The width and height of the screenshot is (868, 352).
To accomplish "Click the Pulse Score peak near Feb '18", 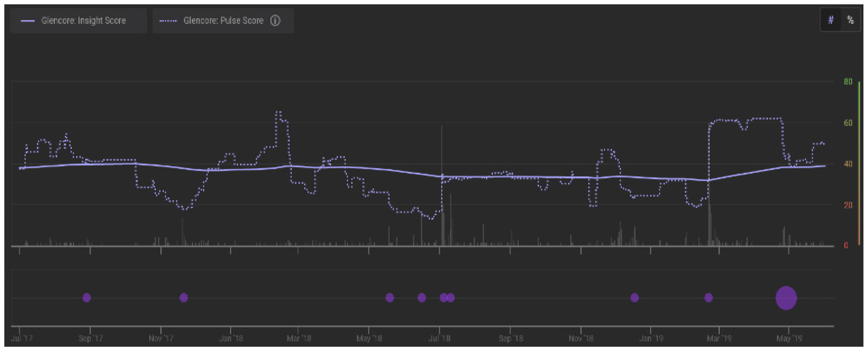I will tap(278, 112).
